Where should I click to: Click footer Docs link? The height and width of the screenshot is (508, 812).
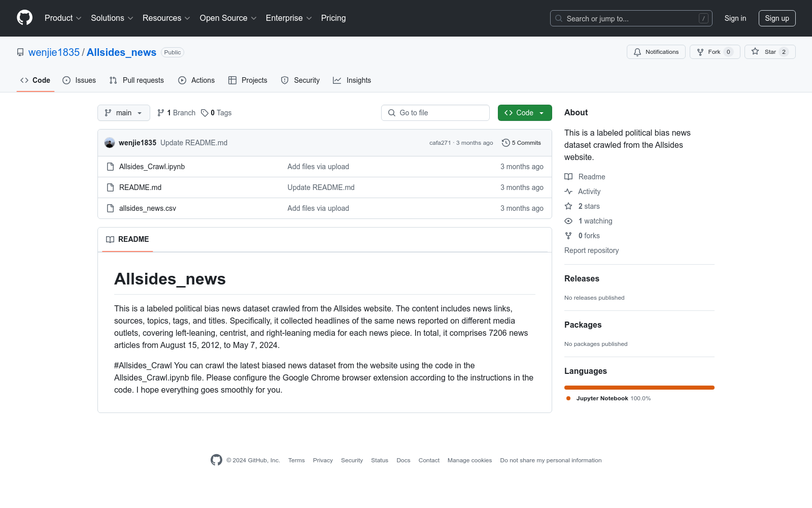coord(403,460)
